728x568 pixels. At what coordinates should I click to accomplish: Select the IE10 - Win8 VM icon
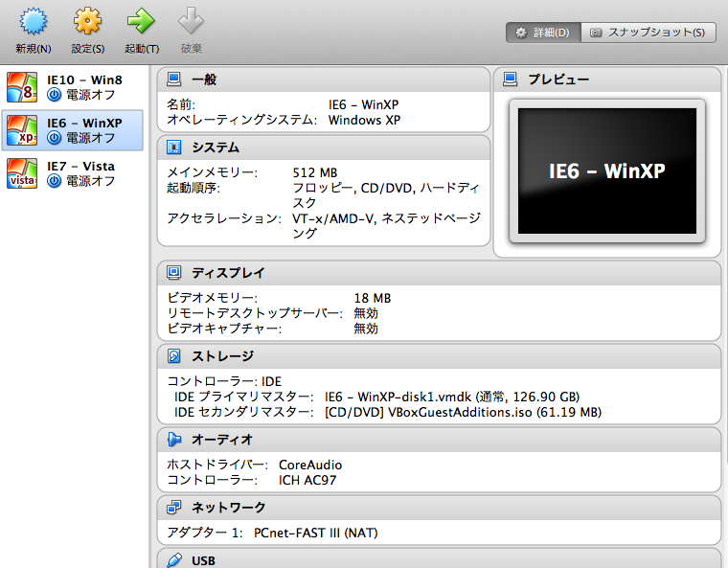coord(22,87)
